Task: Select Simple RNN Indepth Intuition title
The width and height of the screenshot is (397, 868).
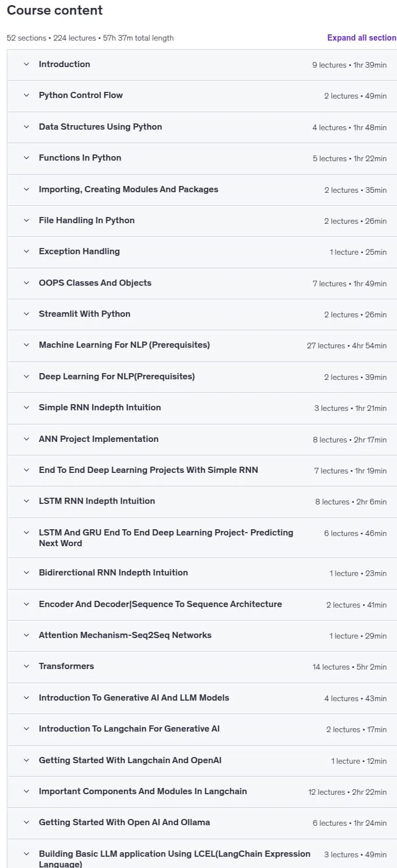Action: coord(100,408)
